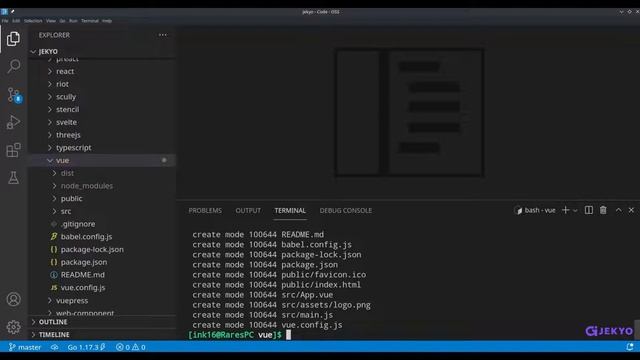The height and width of the screenshot is (360, 640).
Task: Switch to the OUTPUT tab
Action: click(x=248, y=211)
